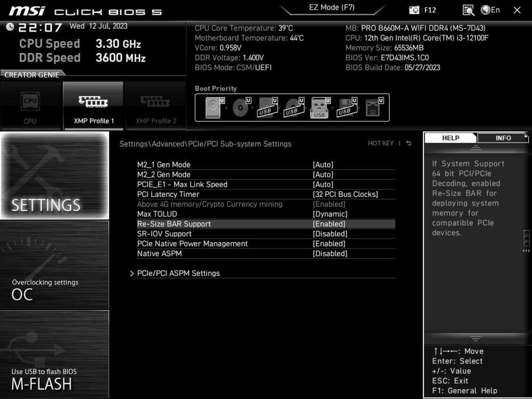Disable Re-Size BAR Support

pos(330,223)
